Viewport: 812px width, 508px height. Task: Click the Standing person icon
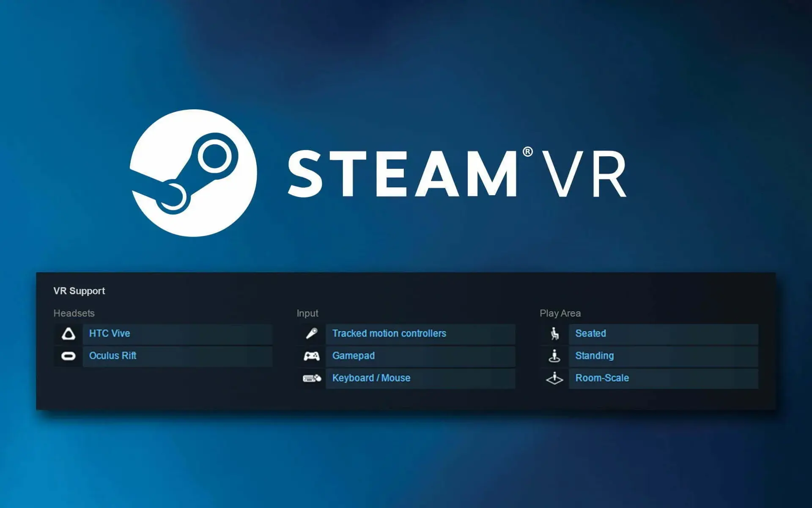point(554,356)
